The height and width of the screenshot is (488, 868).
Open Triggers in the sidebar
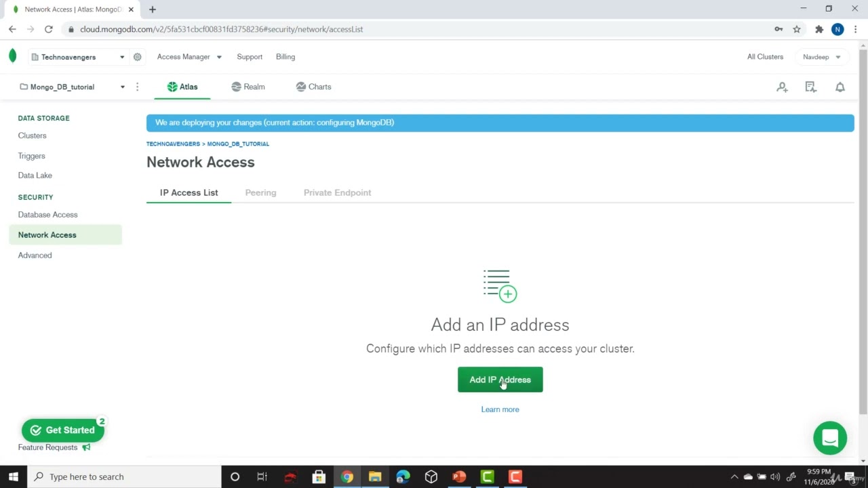pyautogui.click(x=31, y=156)
